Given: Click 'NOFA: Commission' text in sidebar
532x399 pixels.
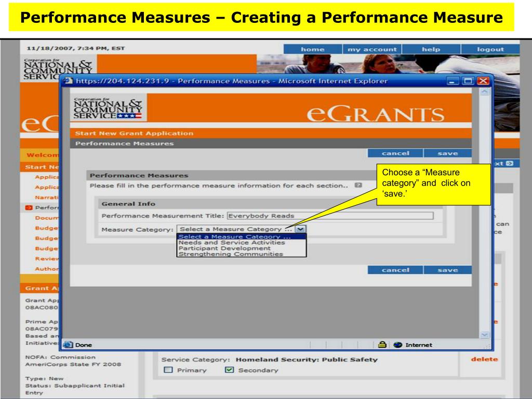Looking at the screenshot, I should pos(60,357).
